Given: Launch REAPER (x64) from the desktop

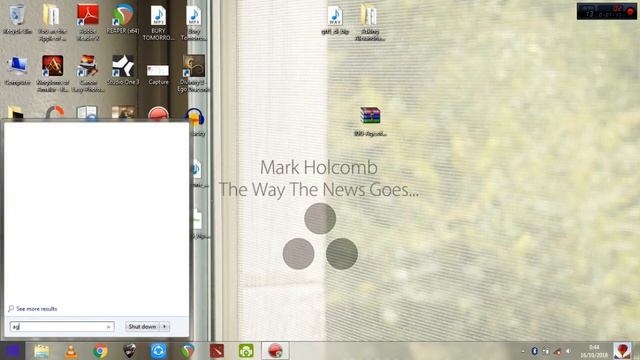Looking at the screenshot, I should click(123, 18).
